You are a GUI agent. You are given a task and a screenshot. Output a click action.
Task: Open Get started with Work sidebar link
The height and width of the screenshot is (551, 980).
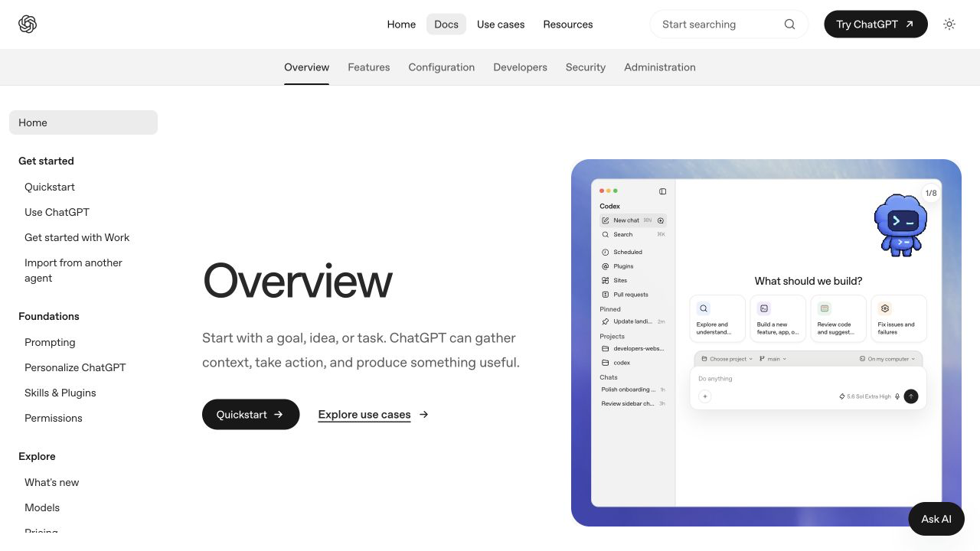point(77,237)
